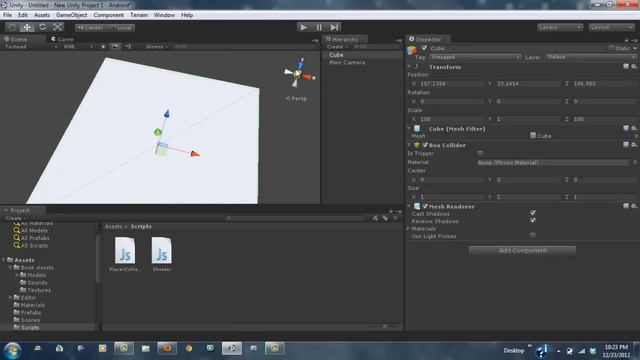The width and height of the screenshot is (640, 360).
Task: Open Mesh Renderer gear settings icon
Action: tap(634, 207)
